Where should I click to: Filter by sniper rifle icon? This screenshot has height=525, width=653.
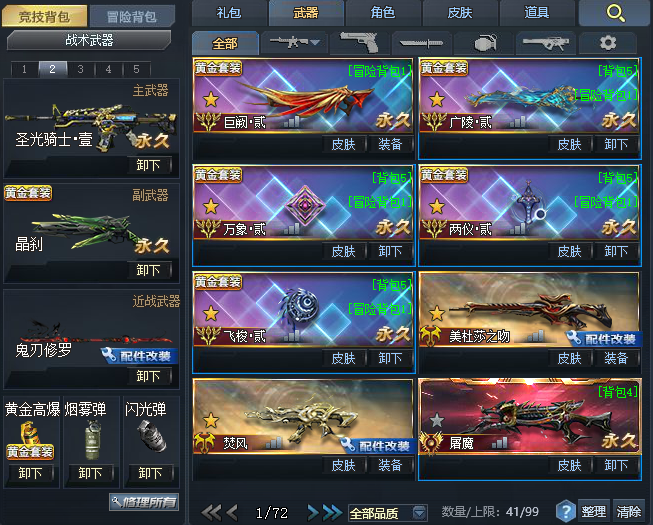click(546, 42)
